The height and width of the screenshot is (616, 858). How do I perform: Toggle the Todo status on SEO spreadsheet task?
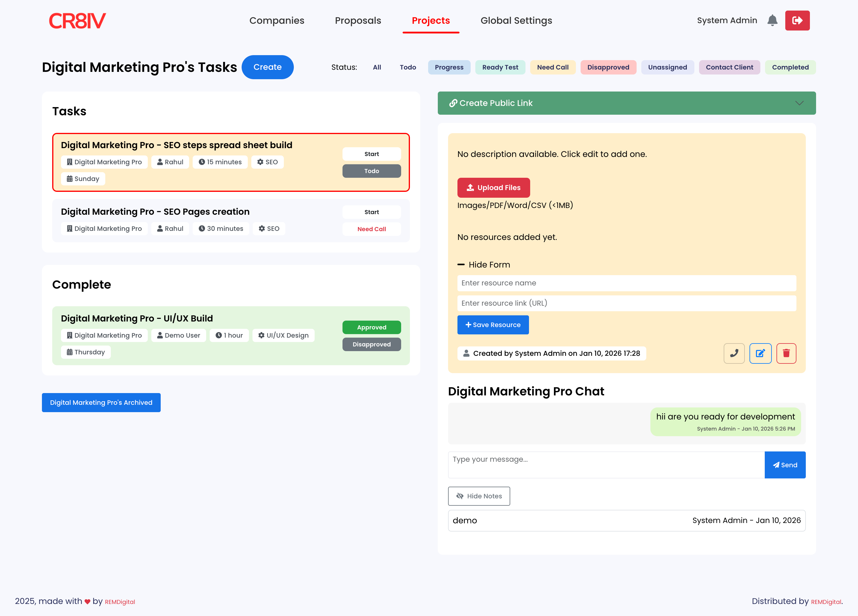372,171
